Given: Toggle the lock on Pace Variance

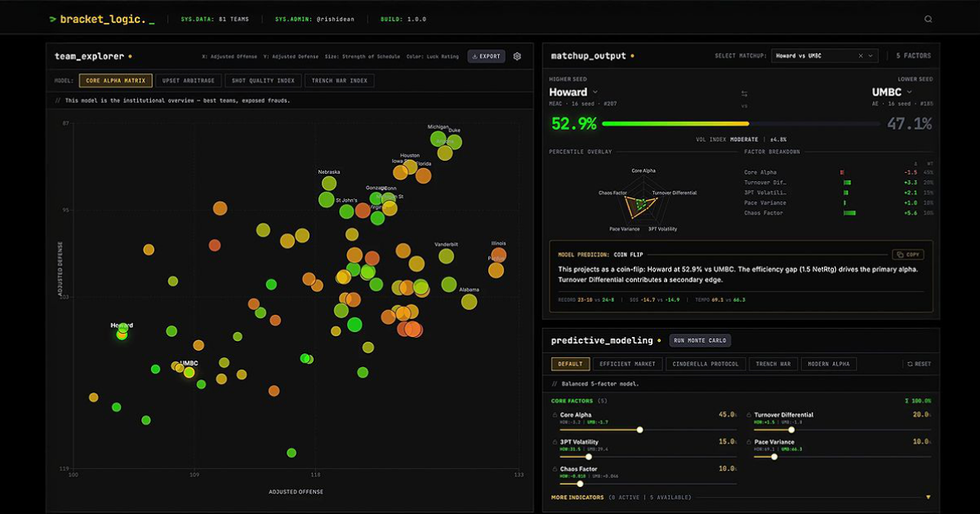Looking at the screenshot, I should [749, 441].
